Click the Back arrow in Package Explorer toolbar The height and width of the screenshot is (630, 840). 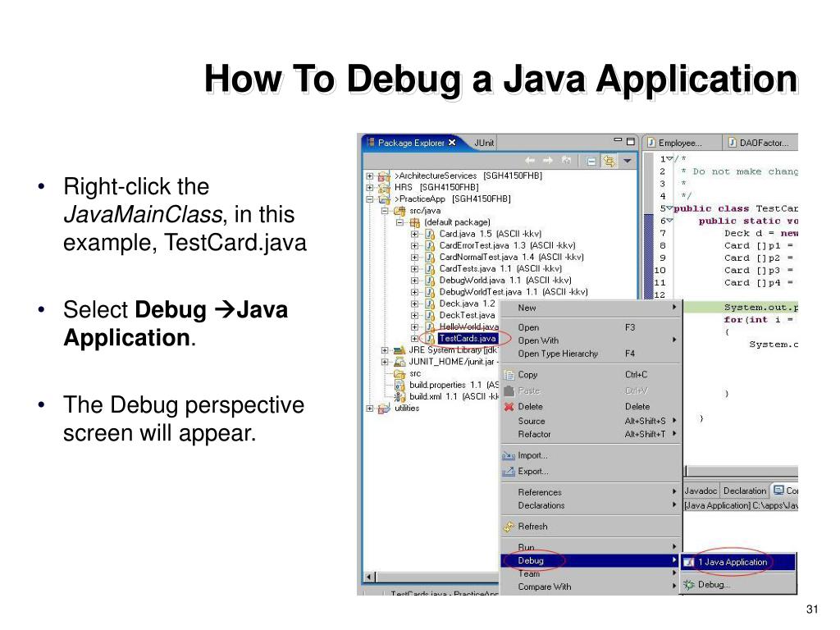[x=530, y=161]
